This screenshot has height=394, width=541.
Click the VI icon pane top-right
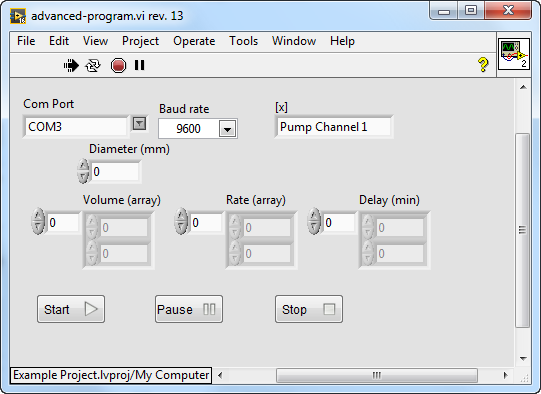tap(514, 54)
